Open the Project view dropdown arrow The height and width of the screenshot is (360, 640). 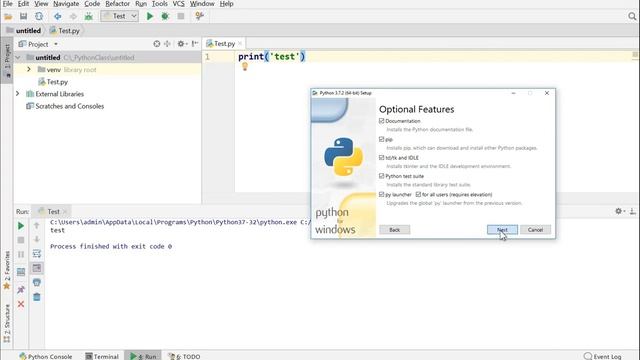[x=56, y=44]
